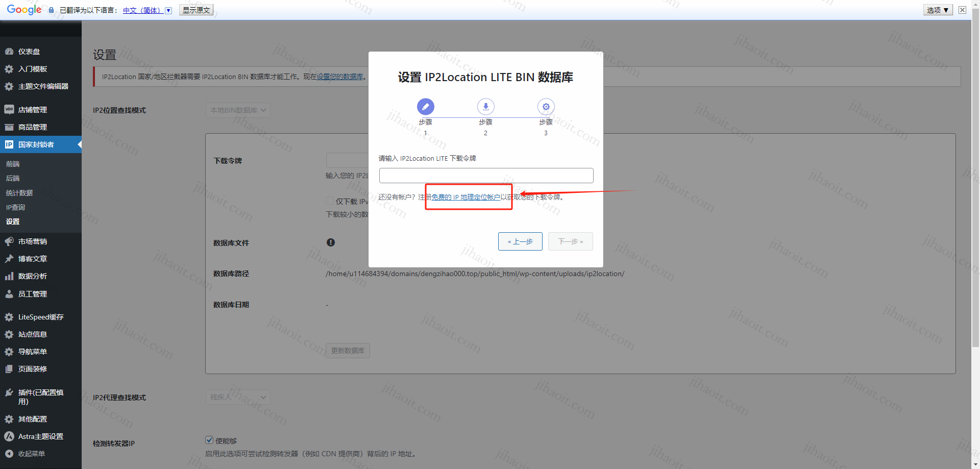Click the 其他配置 gear icon
Viewport: 980px width, 469px height.
9,419
